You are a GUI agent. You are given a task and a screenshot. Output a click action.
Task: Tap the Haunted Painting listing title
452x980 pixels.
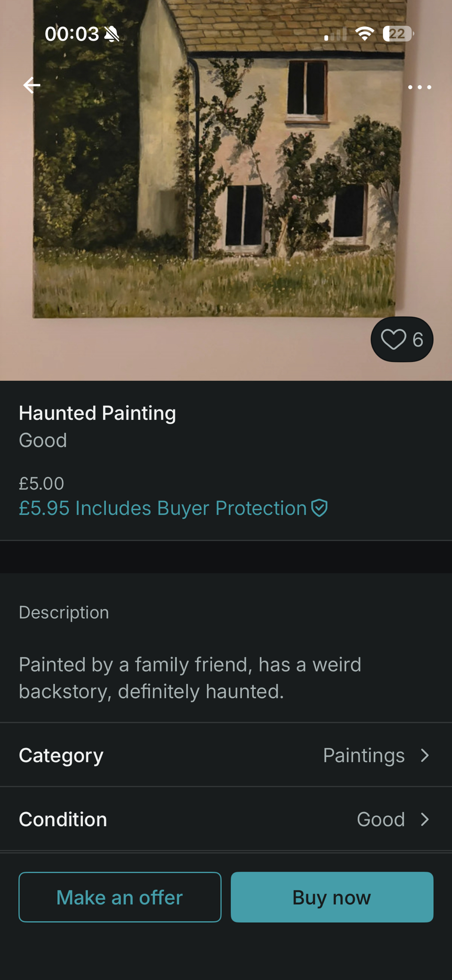click(x=97, y=413)
